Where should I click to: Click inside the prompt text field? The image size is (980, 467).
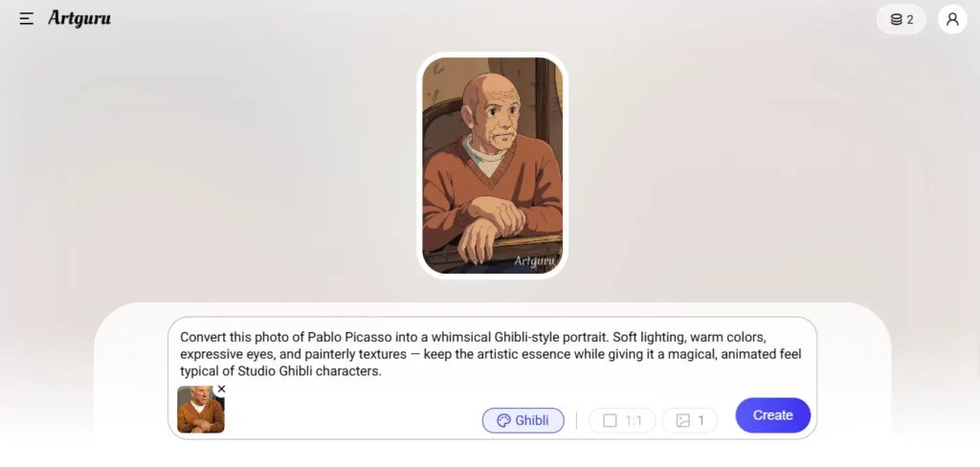coord(493,354)
